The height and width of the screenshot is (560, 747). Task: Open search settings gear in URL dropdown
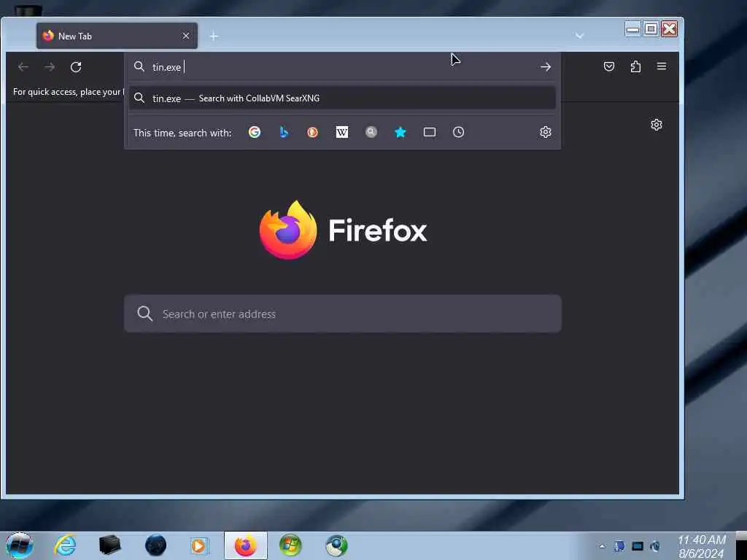coord(546,132)
